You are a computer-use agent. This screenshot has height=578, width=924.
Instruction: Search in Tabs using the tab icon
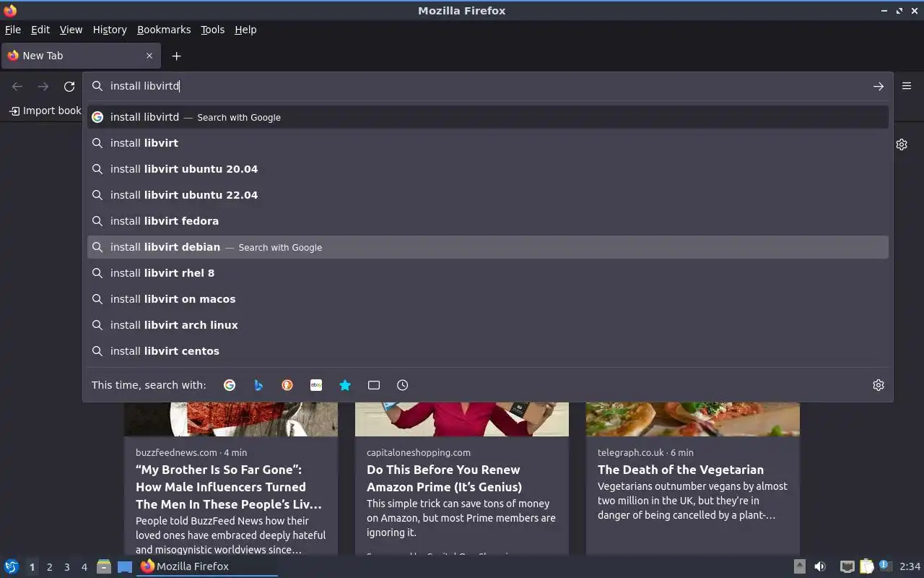(374, 385)
